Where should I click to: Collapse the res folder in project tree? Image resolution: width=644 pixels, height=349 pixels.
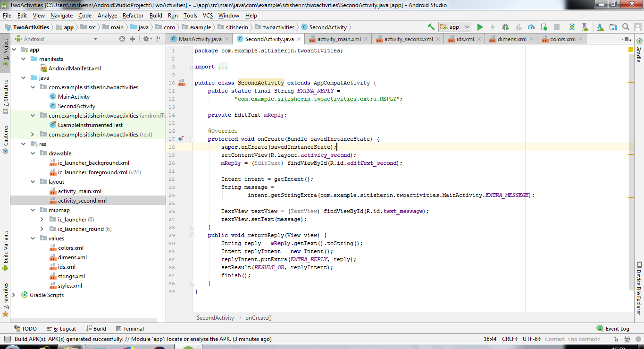pos(23,144)
